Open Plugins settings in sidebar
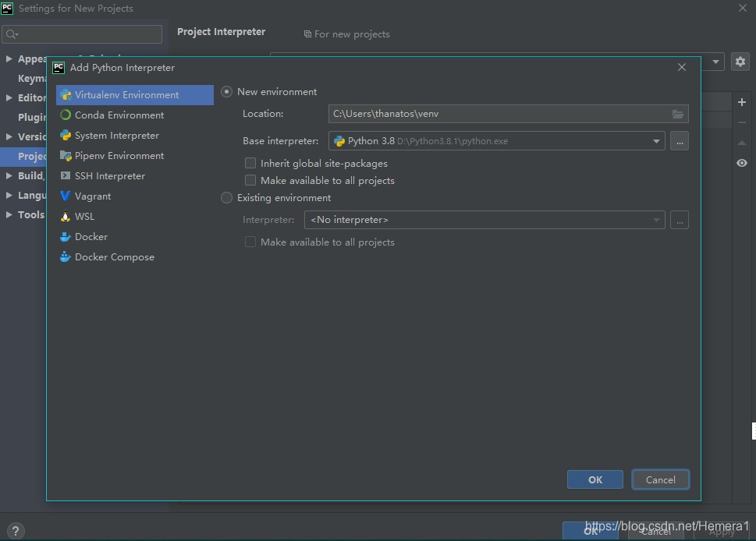 point(32,118)
